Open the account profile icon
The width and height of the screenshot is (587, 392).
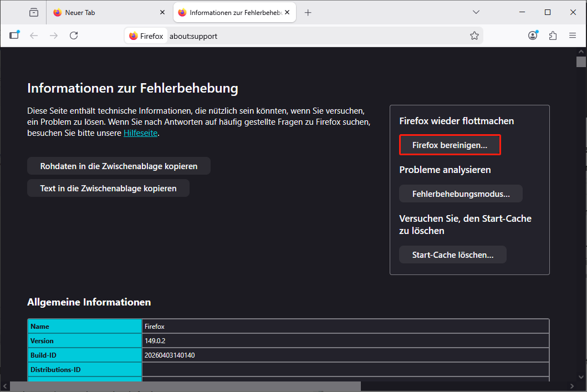click(x=533, y=35)
